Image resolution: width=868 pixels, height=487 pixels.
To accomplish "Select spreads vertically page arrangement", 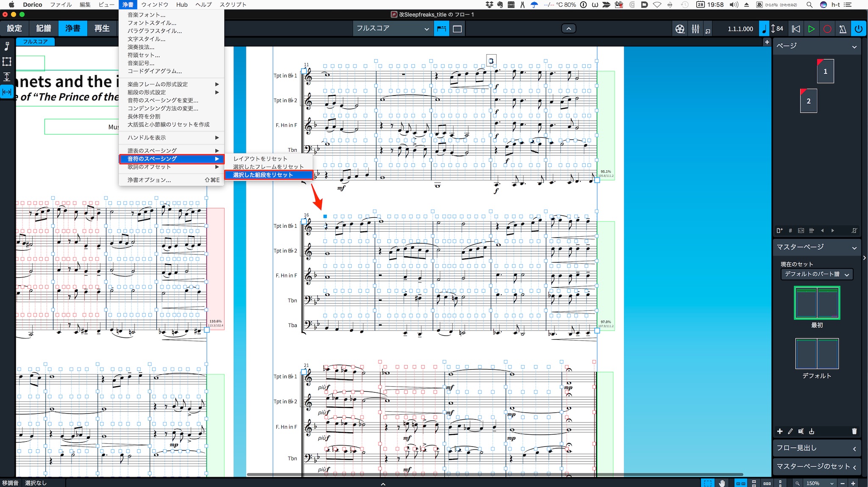I will tap(754, 483).
